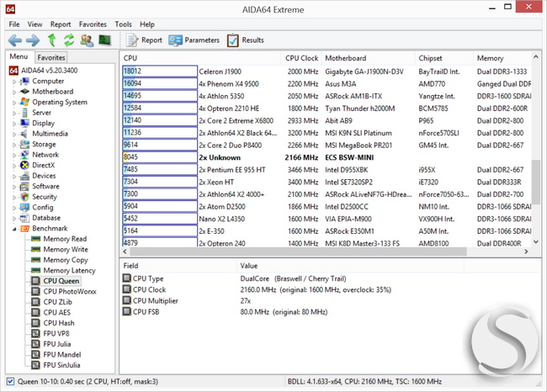Select CPU PhotoWorxx benchmark
The width and height of the screenshot is (547, 392).
70,292
